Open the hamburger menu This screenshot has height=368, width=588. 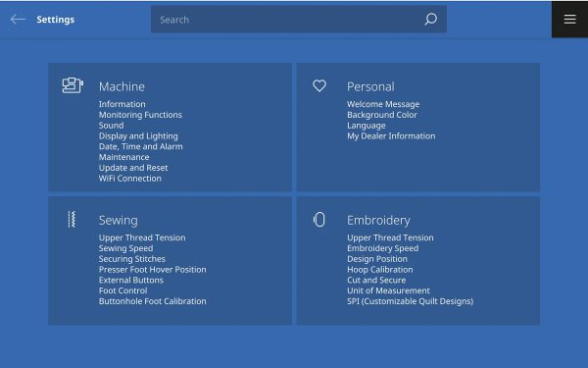[x=569, y=20]
